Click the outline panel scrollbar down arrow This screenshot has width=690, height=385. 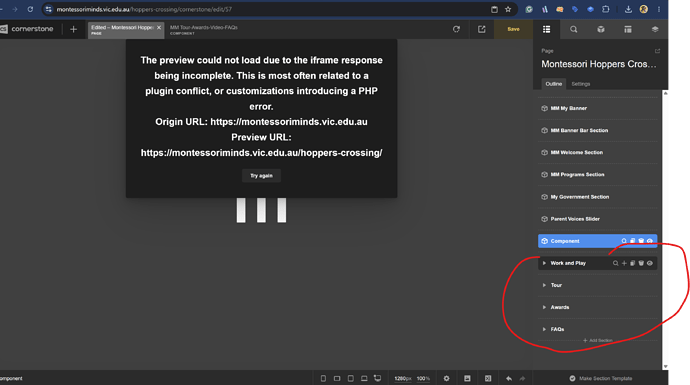pos(665,366)
